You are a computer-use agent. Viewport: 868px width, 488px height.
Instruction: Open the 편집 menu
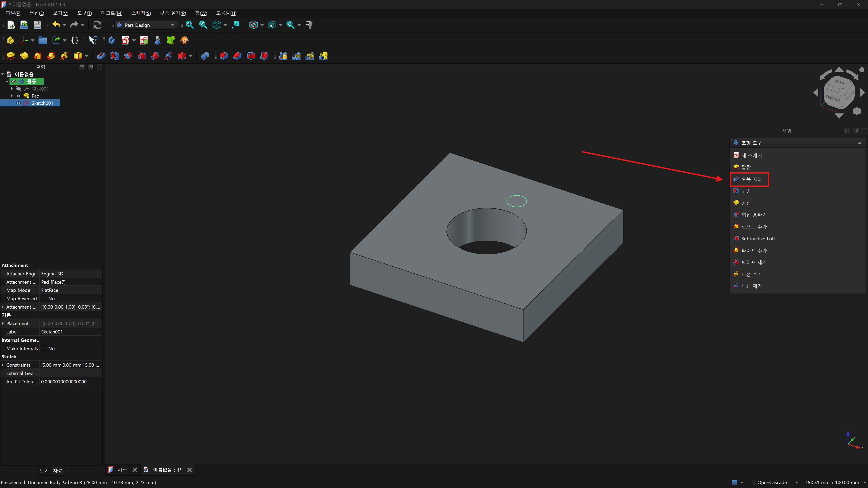click(37, 13)
